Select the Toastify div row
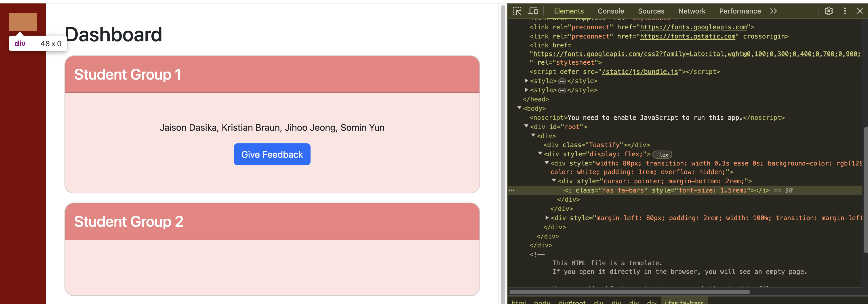This screenshot has height=304, width=868. coord(596,145)
